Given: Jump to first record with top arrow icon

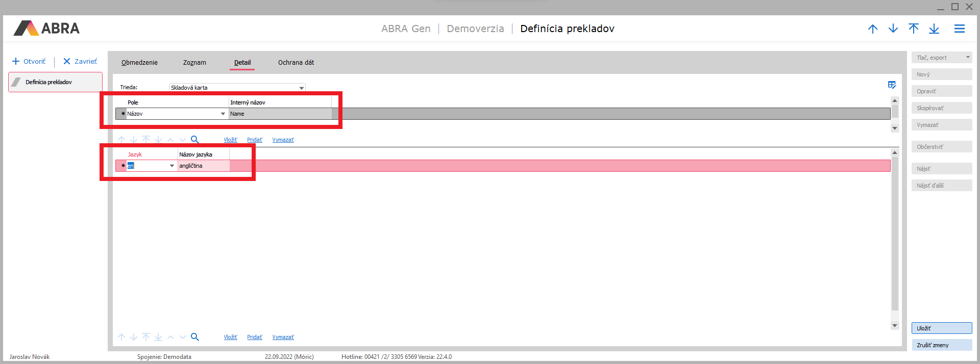Looking at the screenshot, I should (913, 29).
